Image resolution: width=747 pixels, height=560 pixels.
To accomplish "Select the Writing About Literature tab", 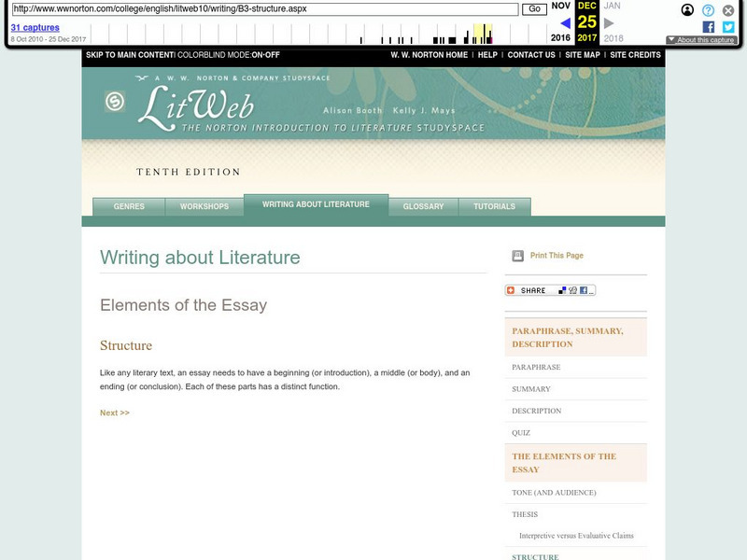I will point(316,204).
